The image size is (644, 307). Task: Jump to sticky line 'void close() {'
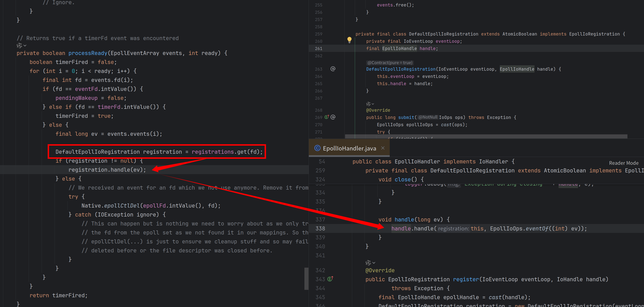[401, 179]
